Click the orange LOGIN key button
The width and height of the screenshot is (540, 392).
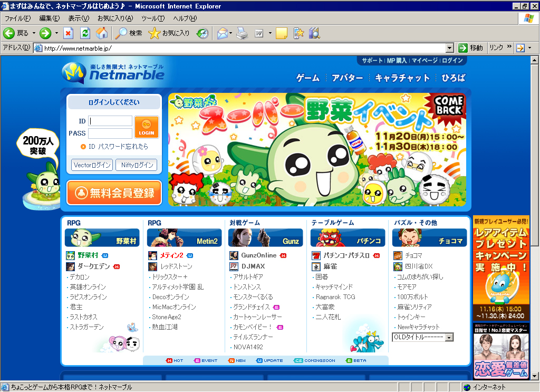[x=146, y=127]
